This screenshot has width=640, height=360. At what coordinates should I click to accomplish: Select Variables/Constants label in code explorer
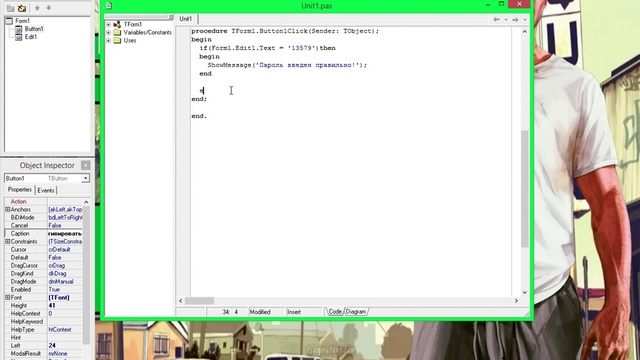pos(147,33)
